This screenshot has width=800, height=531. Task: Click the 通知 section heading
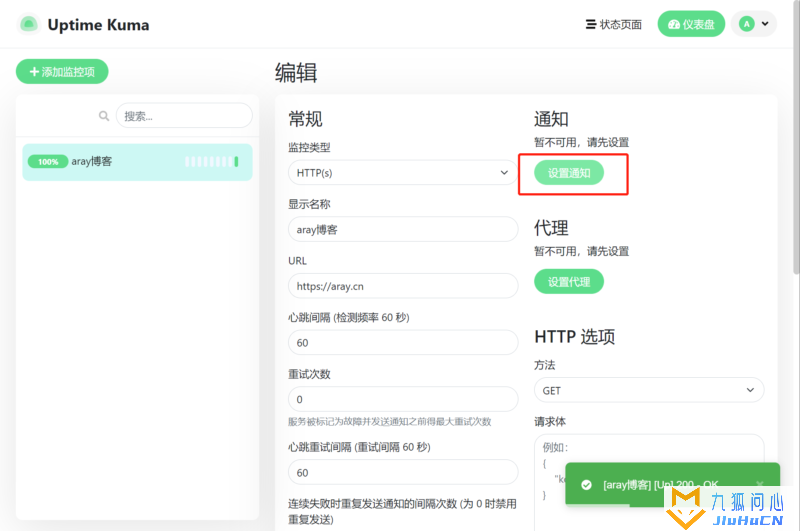point(551,119)
